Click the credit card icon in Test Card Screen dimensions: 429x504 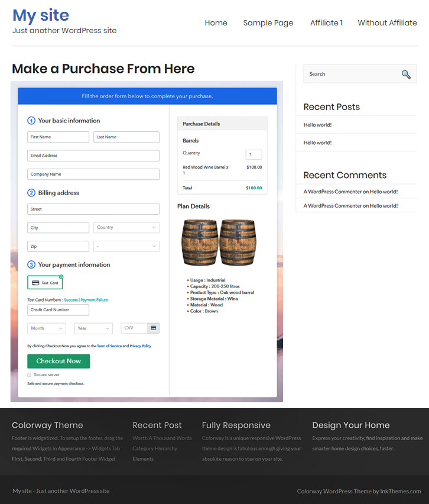point(35,283)
